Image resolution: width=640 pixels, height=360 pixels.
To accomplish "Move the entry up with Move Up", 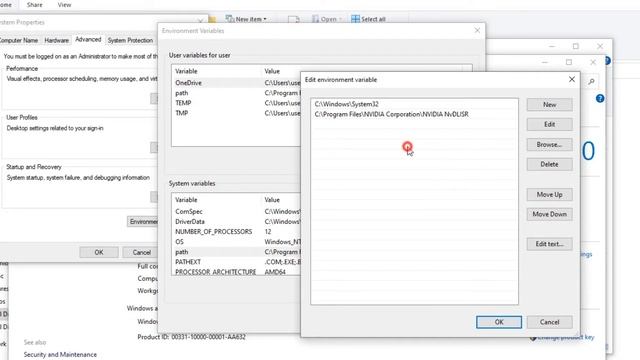I will point(549,194).
